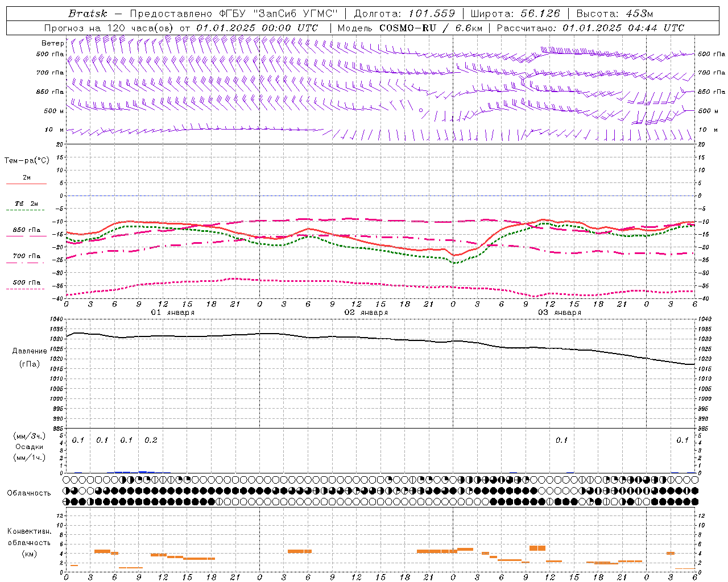Image resolution: width=728 pixels, height=582 pixels.
Task: Click the dash-dot line under the 700 гПа legend
Action: [x=26, y=262]
